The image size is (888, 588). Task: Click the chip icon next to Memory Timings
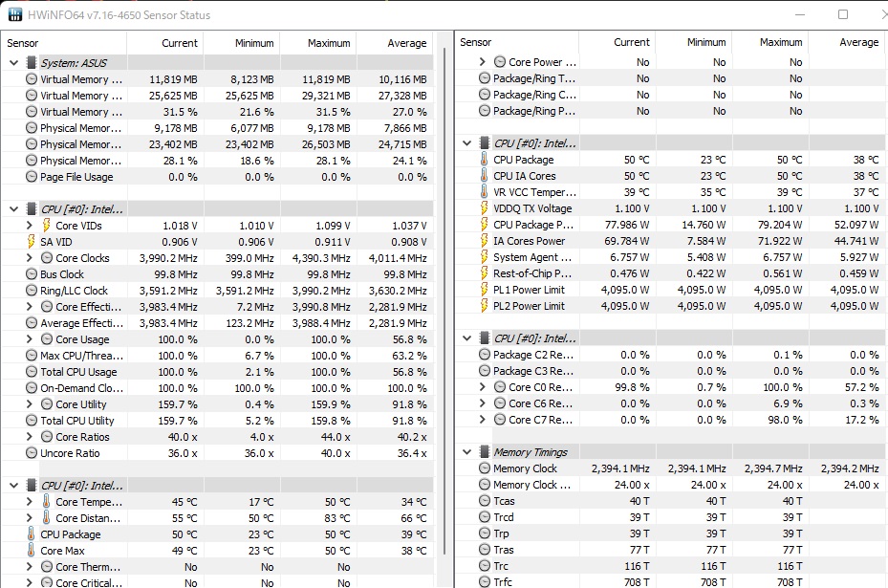[x=485, y=452]
